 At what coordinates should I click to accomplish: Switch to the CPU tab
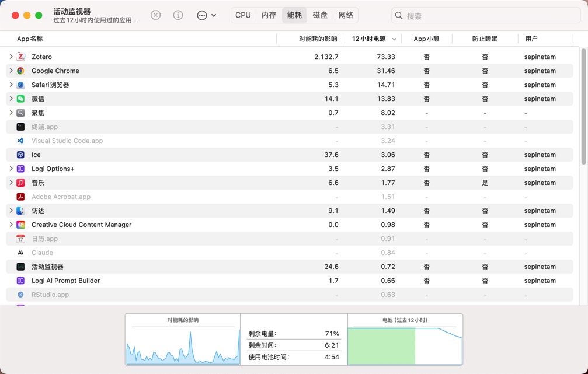point(243,15)
